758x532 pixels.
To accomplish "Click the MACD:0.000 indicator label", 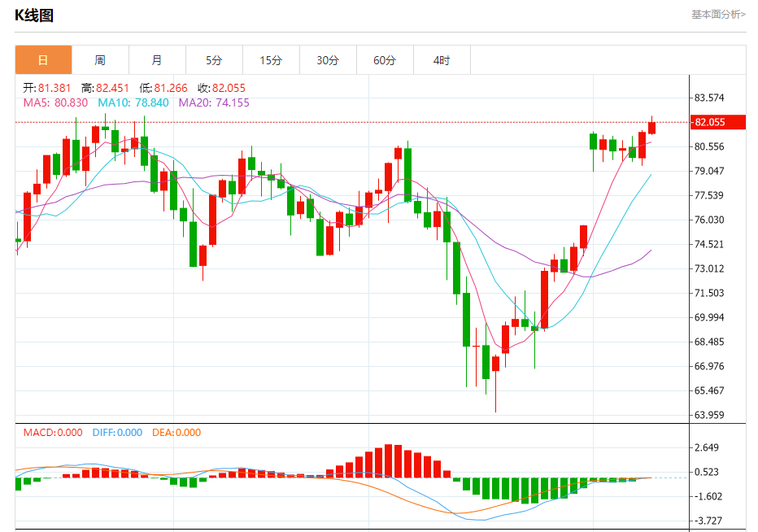I will [53, 433].
